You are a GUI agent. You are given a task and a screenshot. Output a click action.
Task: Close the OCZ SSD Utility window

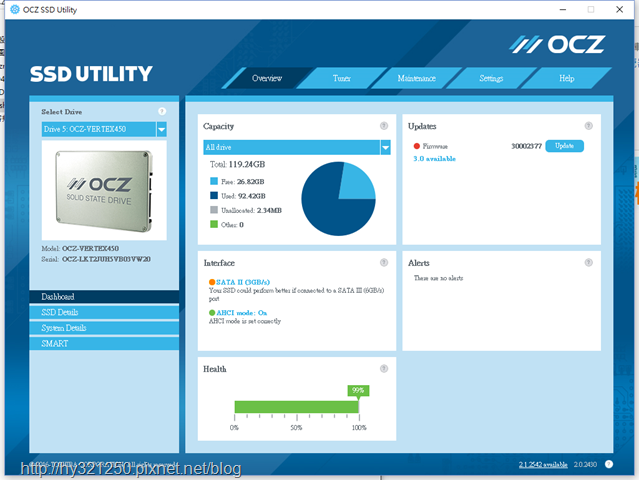[619, 9]
